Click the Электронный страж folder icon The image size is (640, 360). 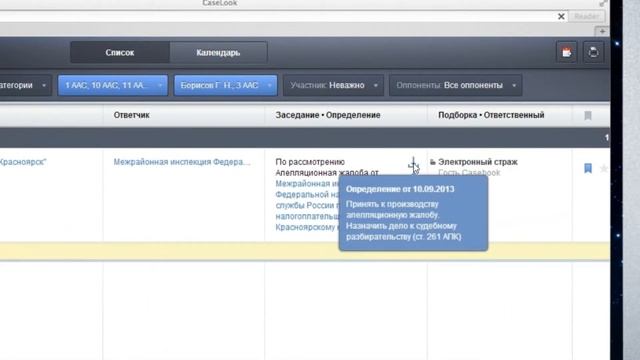click(x=433, y=162)
